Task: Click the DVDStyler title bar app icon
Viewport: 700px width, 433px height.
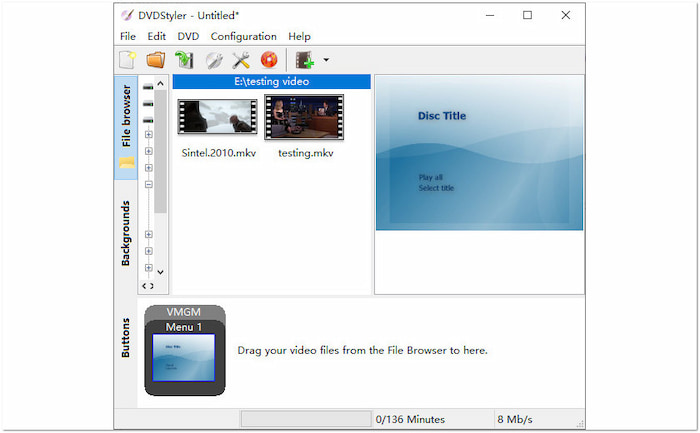Action: pyautogui.click(x=127, y=15)
